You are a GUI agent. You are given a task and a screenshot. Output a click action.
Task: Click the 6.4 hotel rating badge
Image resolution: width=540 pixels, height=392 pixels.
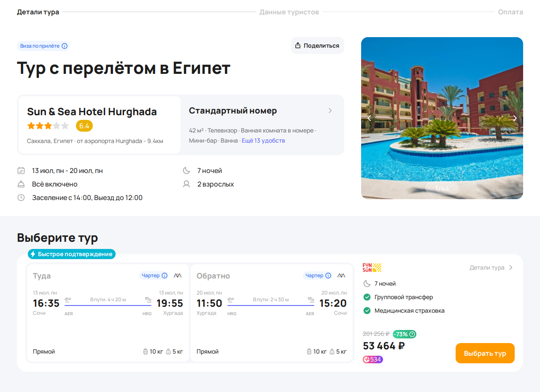click(84, 126)
